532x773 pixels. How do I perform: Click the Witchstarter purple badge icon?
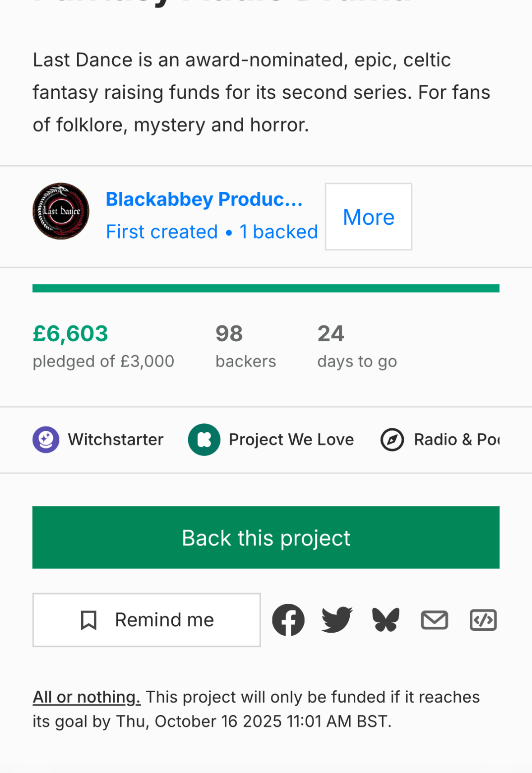(x=46, y=440)
